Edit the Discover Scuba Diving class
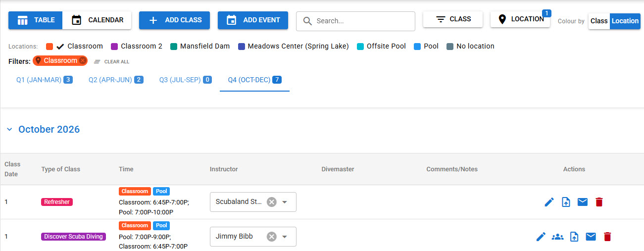The height and width of the screenshot is (251, 644). click(541, 237)
